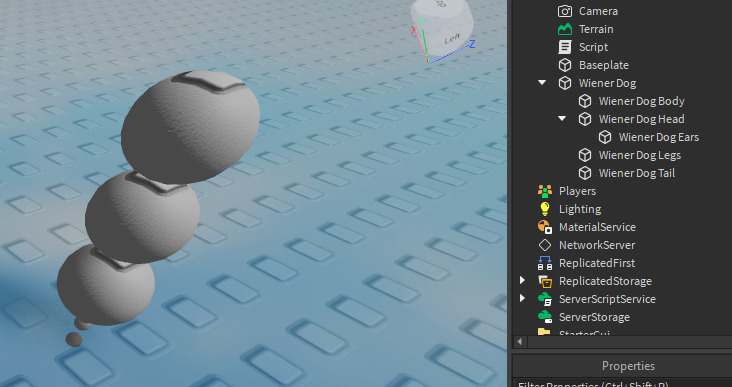Click the Players service icon
The image size is (732, 387).
545,191
